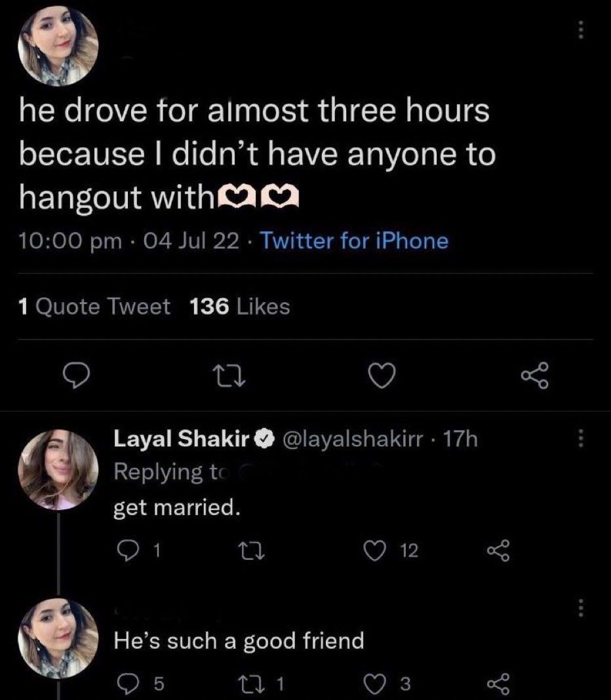611x700 pixels.
Task: Reply to "He's such a good friend" tweet
Action: (x=125, y=684)
